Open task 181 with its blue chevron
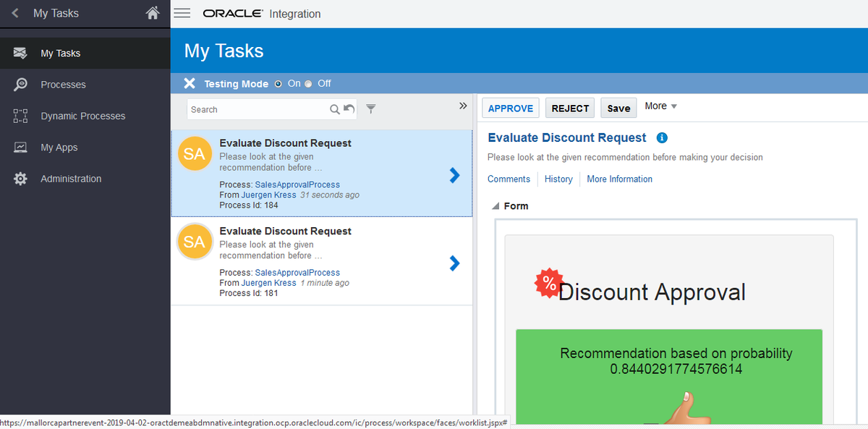This screenshot has height=429, width=868. (454, 263)
